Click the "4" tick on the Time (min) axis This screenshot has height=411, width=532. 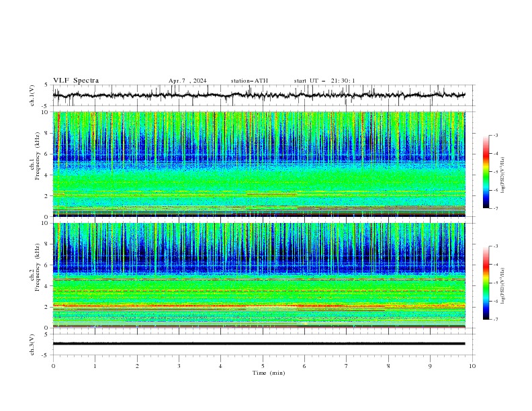[x=220, y=366]
